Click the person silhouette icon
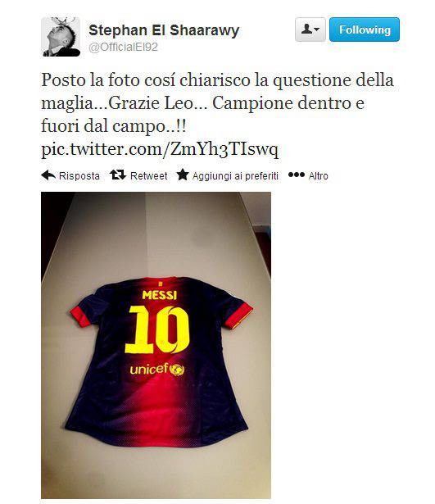Image resolution: width=435 pixels, height=504 pixels. point(306,30)
